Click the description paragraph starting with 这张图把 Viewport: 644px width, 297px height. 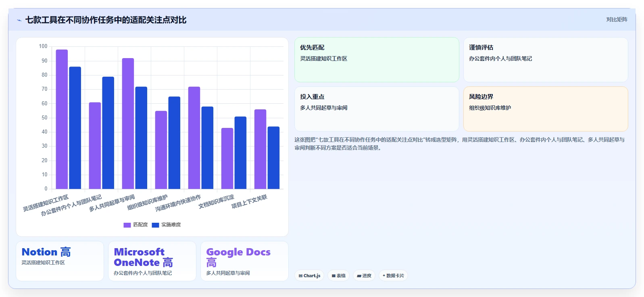pyautogui.click(x=459, y=144)
